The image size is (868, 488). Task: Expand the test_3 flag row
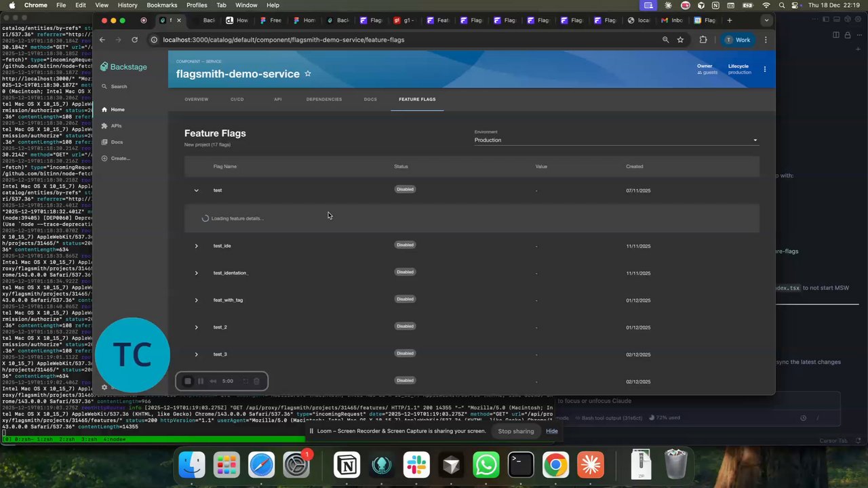coord(197,354)
